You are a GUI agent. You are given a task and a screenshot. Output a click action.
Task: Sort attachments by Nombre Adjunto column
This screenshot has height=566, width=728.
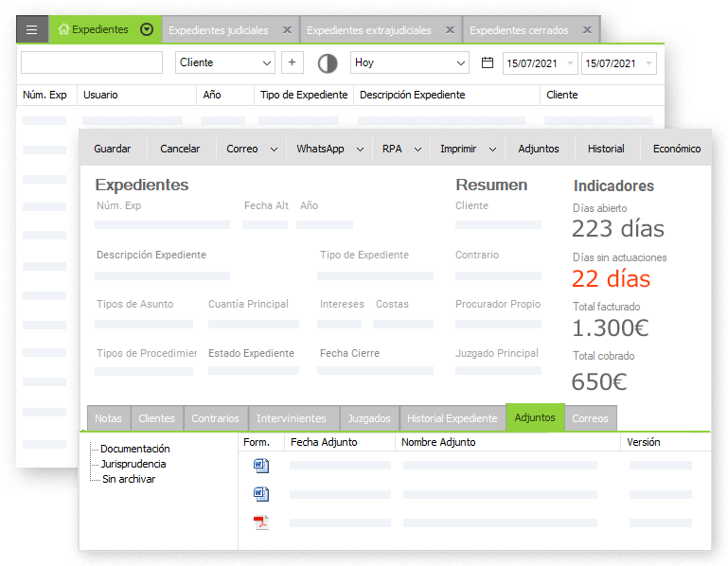pyautogui.click(x=438, y=442)
